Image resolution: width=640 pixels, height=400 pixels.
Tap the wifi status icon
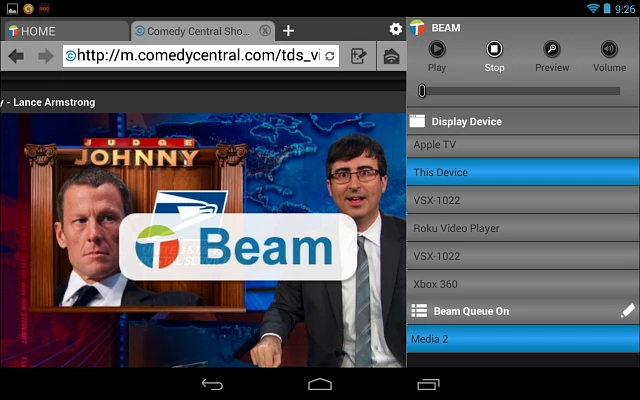click(593, 8)
